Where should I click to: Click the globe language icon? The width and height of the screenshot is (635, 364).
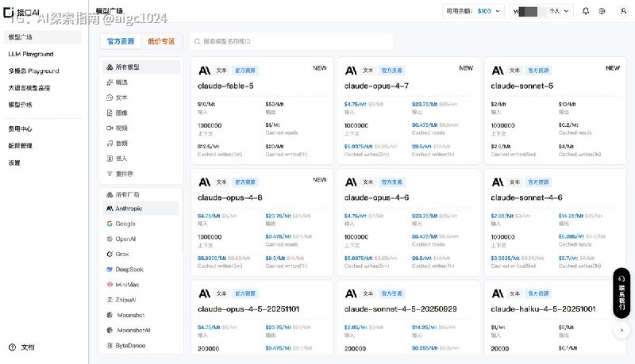(x=602, y=11)
